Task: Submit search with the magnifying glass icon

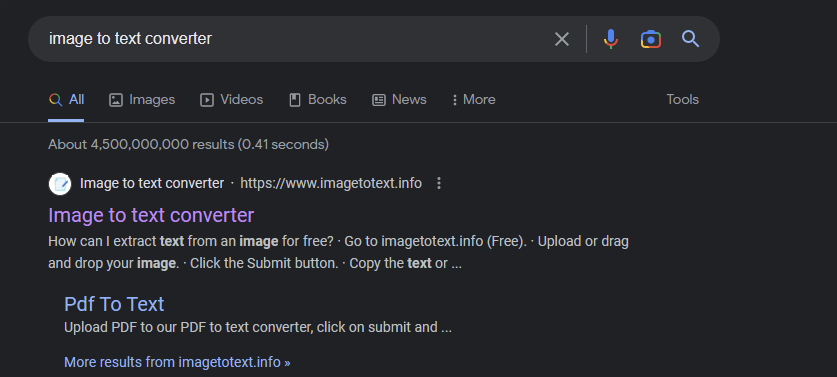Action: click(x=690, y=39)
